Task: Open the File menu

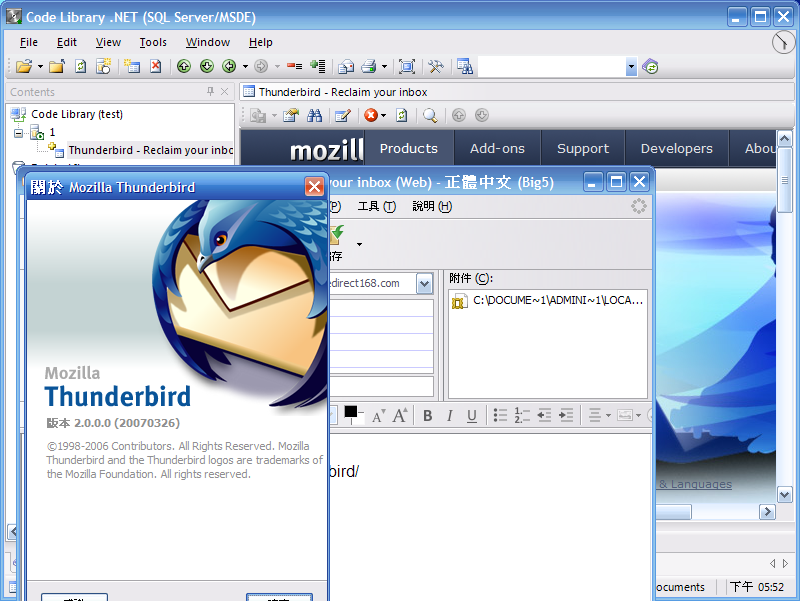Action: (x=29, y=42)
